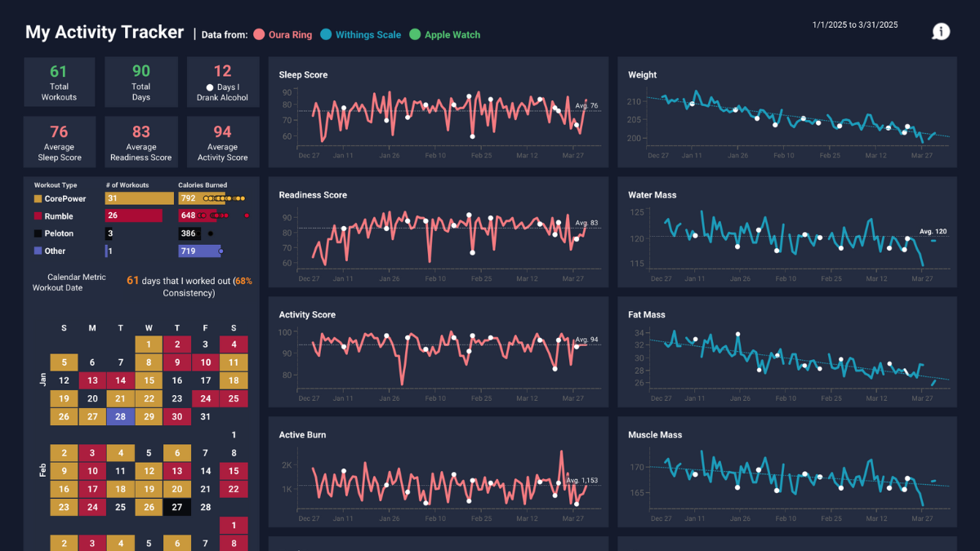Click the Oura Ring pink legend dot
Image resolution: width=980 pixels, height=551 pixels.
259,35
